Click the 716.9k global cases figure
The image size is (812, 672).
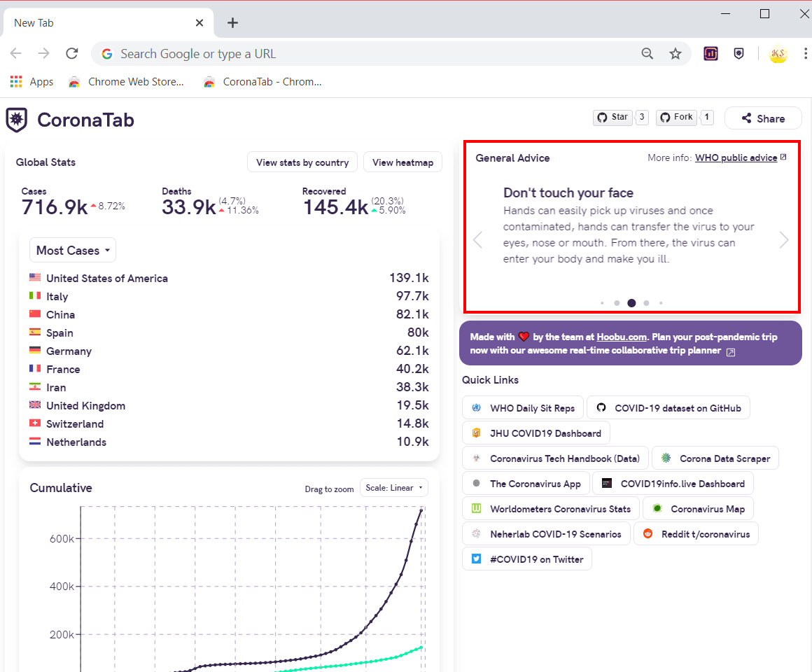tap(55, 207)
